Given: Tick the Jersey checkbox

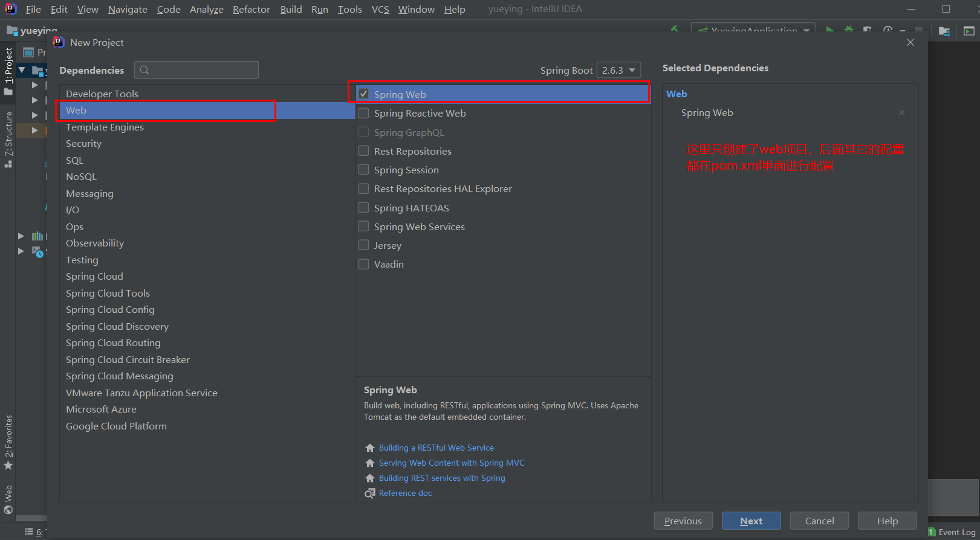Looking at the screenshot, I should click(364, 245).
